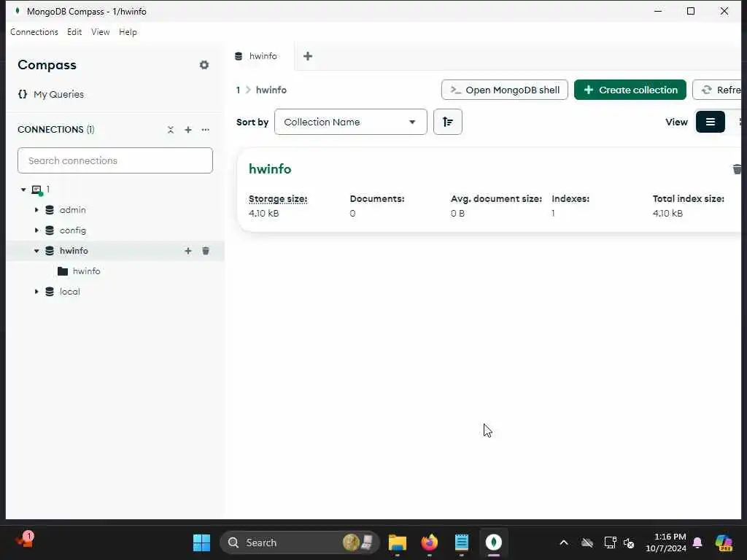Image resolution: width=747 pixels, height=560 pixels.
Task: Open Connections menu
Action: tap(34, 32)
